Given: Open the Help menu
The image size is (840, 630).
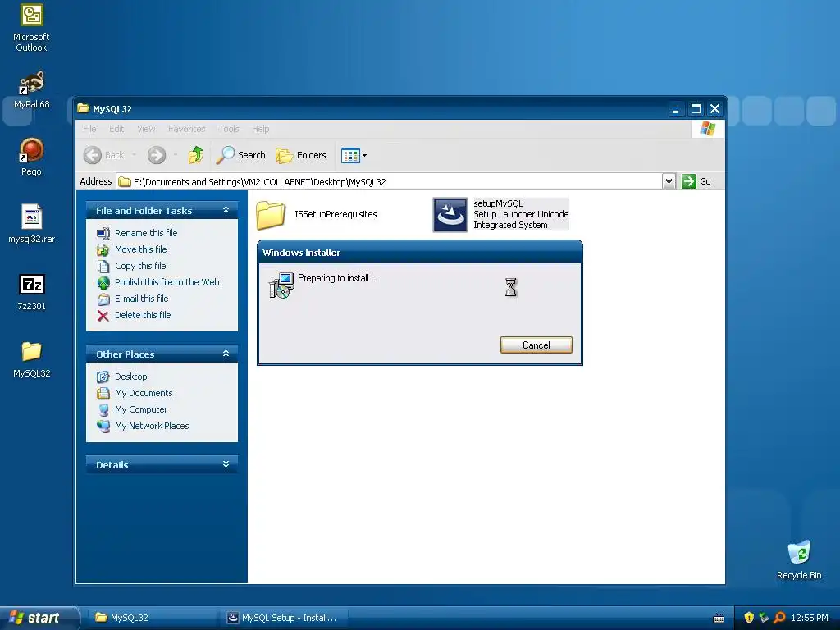Looking at the screenshot, I should [x=260, y=129].
